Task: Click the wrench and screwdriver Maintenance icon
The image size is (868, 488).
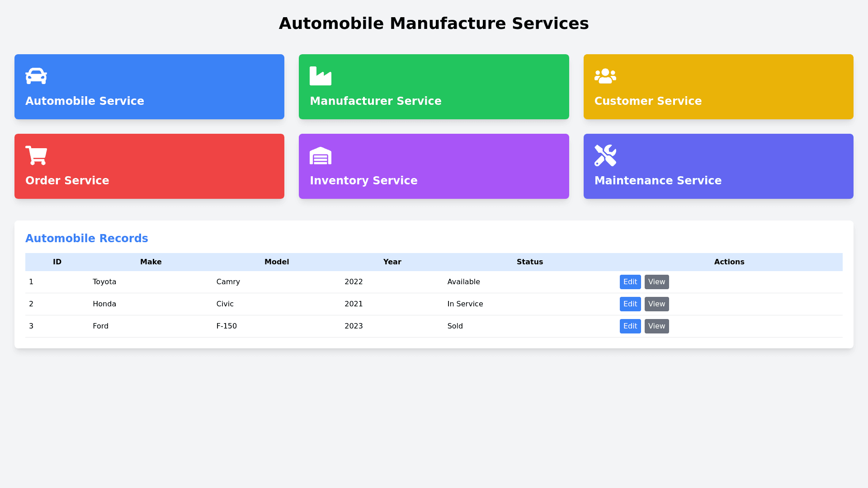Action: coord(605,155)
